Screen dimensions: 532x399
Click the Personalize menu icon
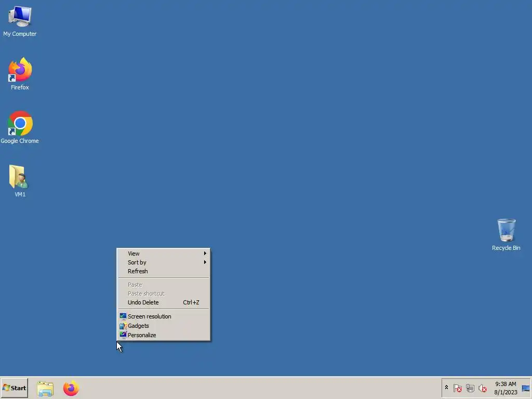[x=123, y=335]
